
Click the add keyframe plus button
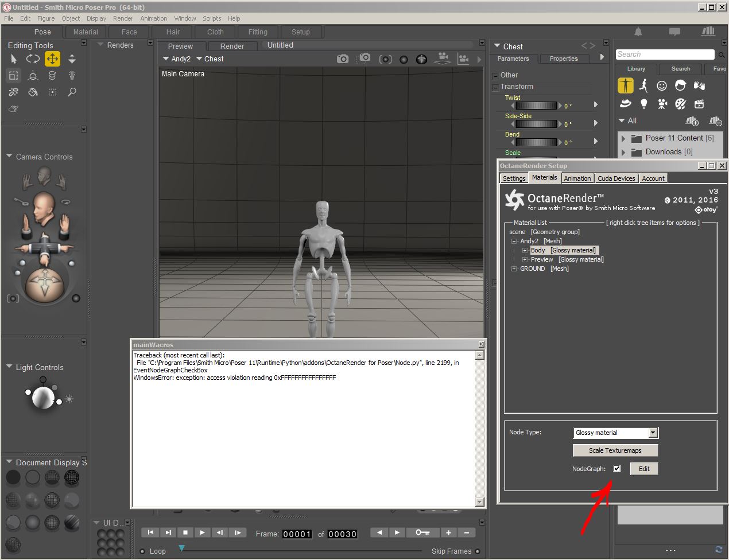tap(448, 532)
